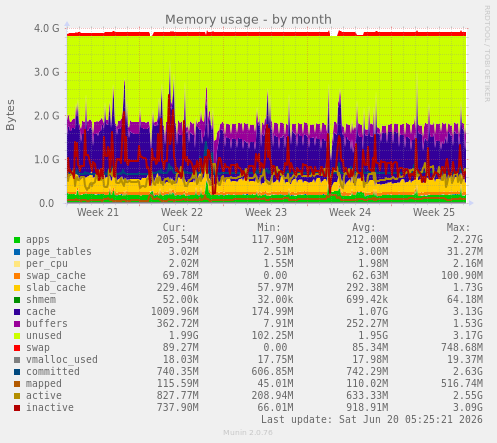Click the 'Week 25' axis label
Screen dimensions: 497x443
[434, 212]
